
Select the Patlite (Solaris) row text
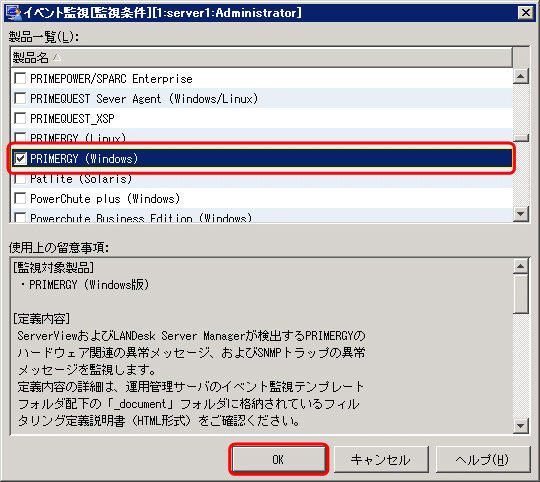81,179
